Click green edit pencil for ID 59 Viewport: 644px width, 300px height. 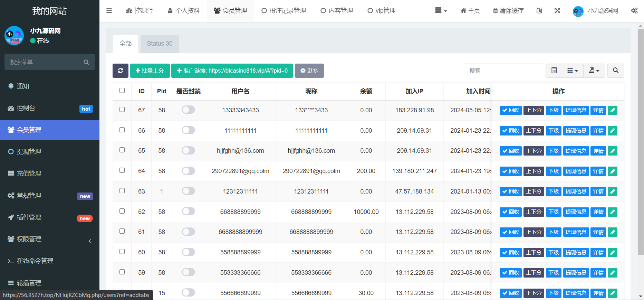pos(613,273)
